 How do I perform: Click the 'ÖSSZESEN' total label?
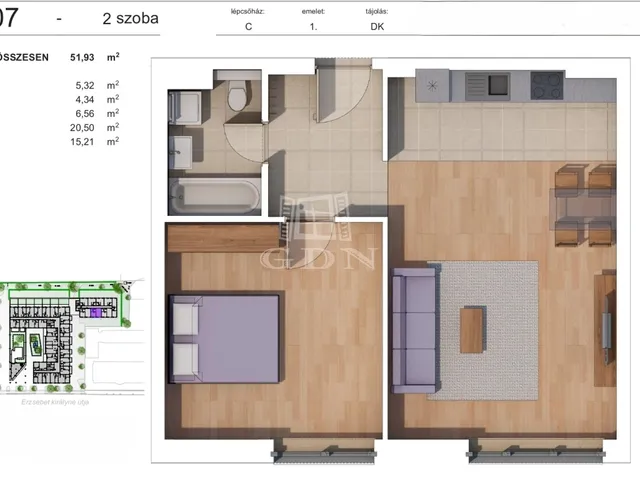pos(24,58)
